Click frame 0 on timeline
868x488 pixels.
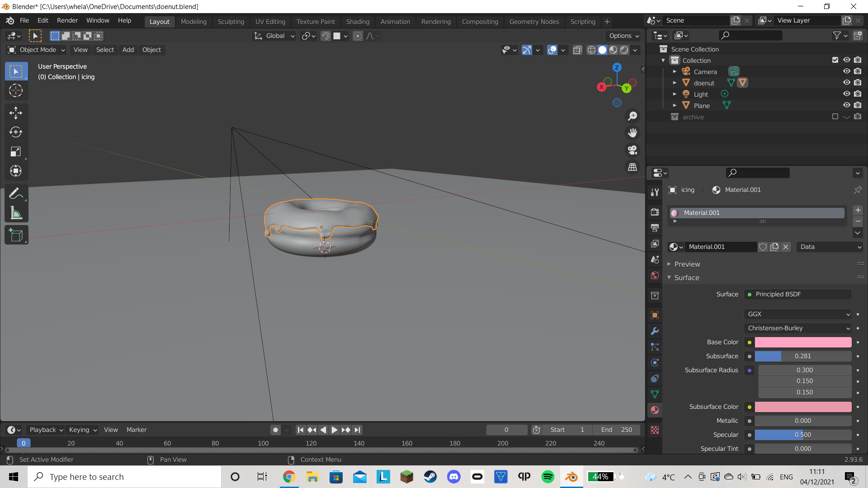23,443
